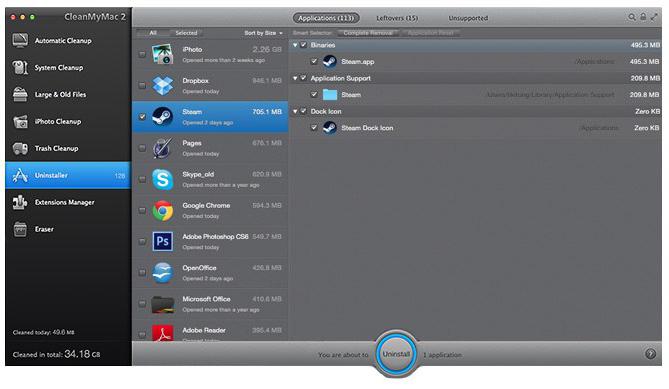Screen dimensions: 669x389
Task: Check the Skype_old checkbox
Action: (x=142, y=179)
